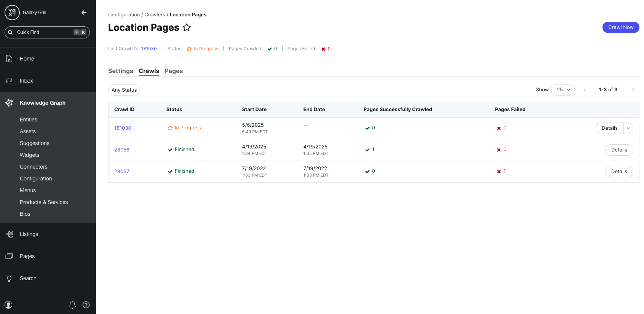Screen dimensions: 644x314
Task: Go to previous page of crawls
Action: pyautogui.click(x=585, y=90)
